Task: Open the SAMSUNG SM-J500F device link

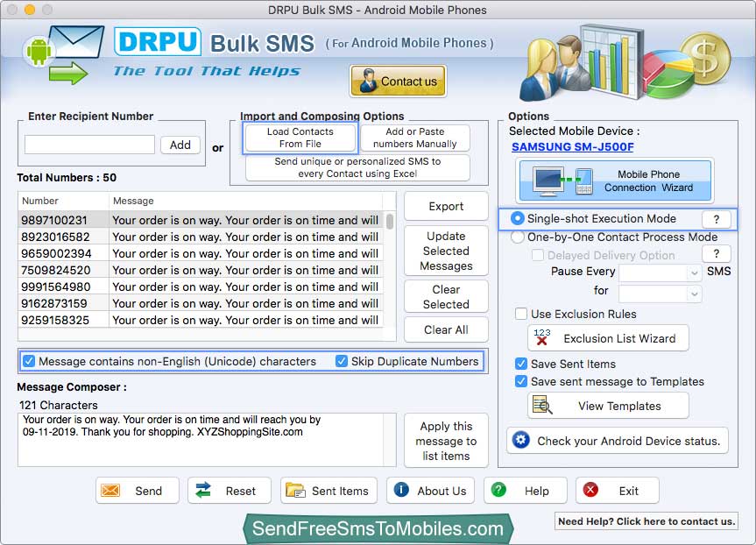Action: [x=573, y=147]
